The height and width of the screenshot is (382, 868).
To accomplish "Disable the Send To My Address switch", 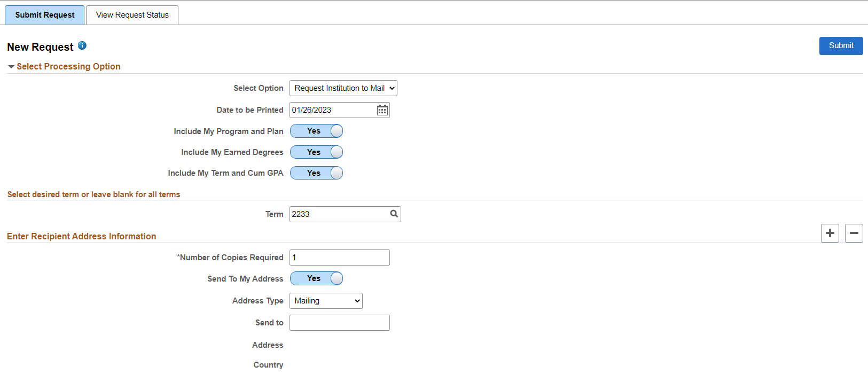I will (316, 278).
